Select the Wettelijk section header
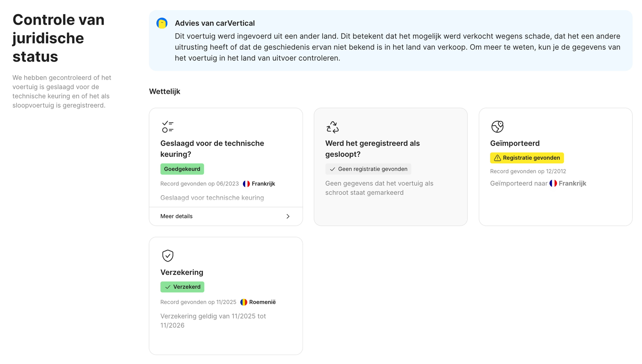This screenshot has height=364, width=642. 165,92
